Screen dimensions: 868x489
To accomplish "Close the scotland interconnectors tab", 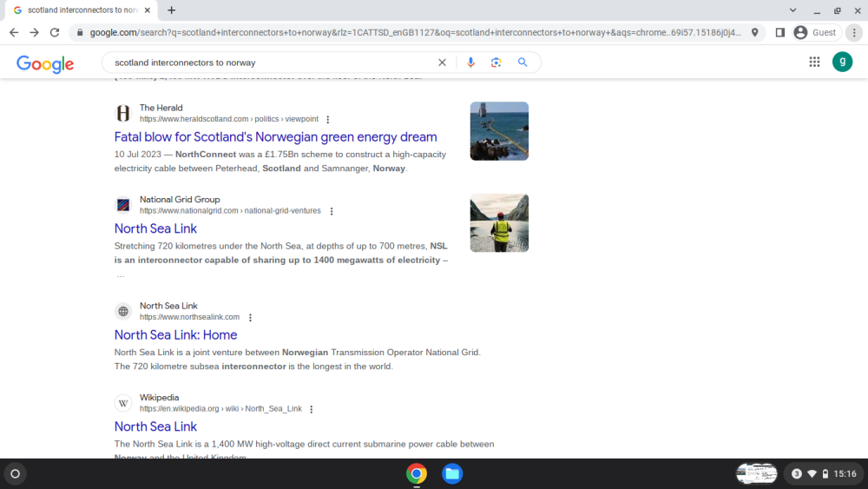I will (148, 10).
